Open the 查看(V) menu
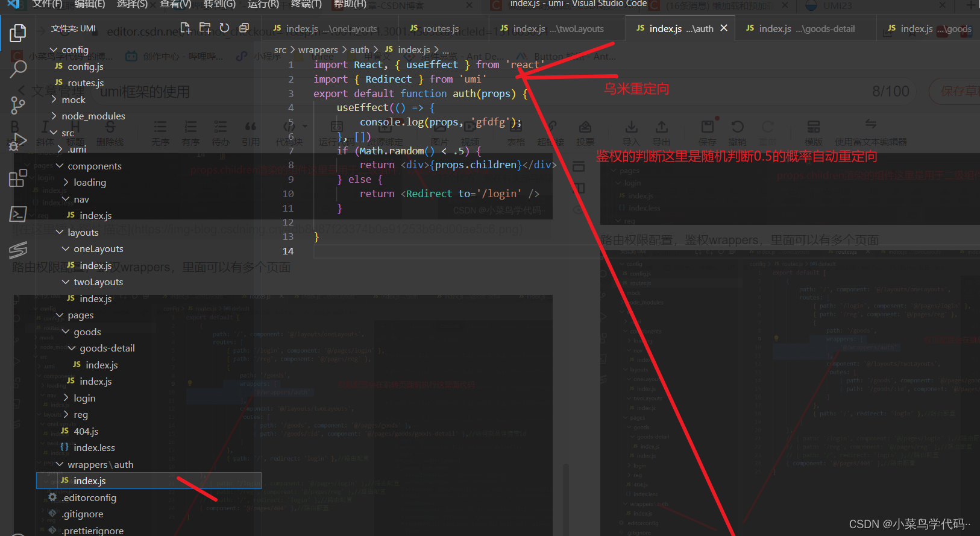Screen dimensions: 980x536 (x=175, y=4)
